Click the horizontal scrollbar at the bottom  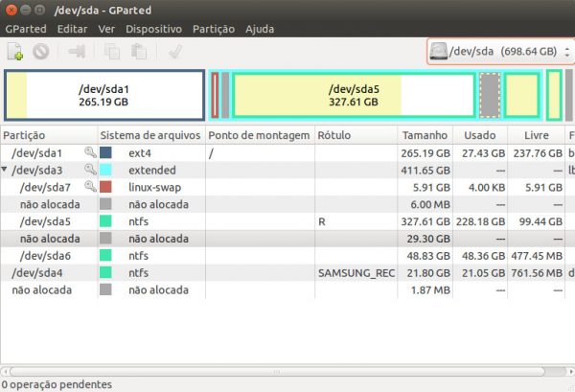tap(277, 372)
